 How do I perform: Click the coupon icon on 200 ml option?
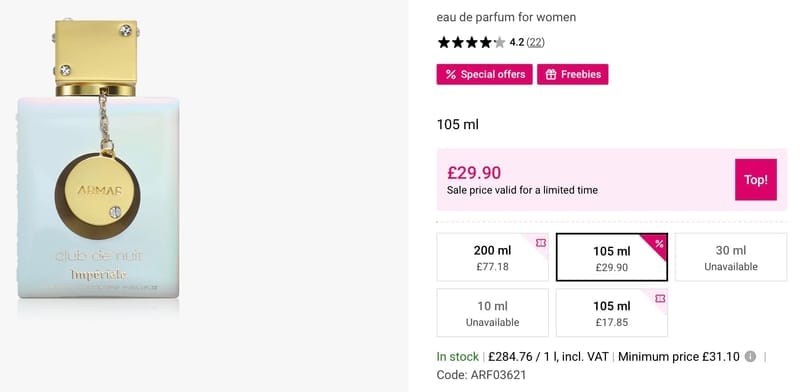click(x=541, y=243)
